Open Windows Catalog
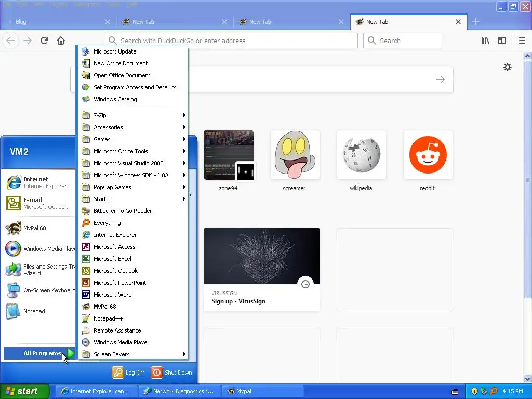Viewport: 532px width, 399px height. 133,99
